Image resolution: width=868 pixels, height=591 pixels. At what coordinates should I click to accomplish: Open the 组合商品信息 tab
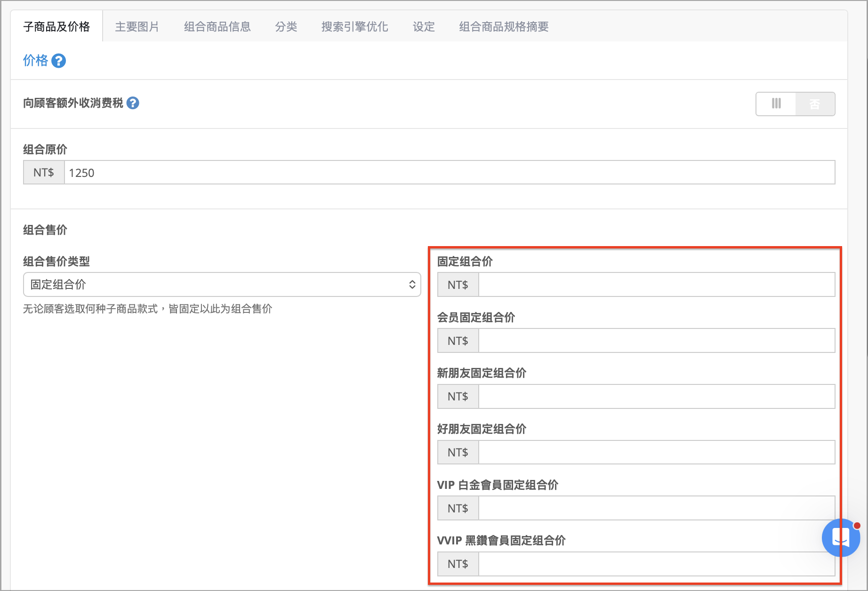coord(217,26)
